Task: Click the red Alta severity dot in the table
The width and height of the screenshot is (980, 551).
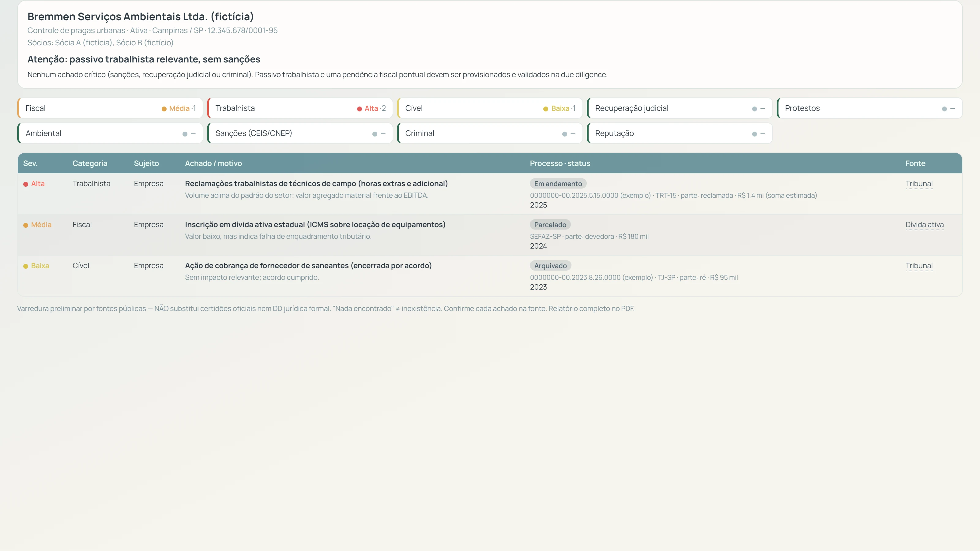Action: click(x=26, y=184)
